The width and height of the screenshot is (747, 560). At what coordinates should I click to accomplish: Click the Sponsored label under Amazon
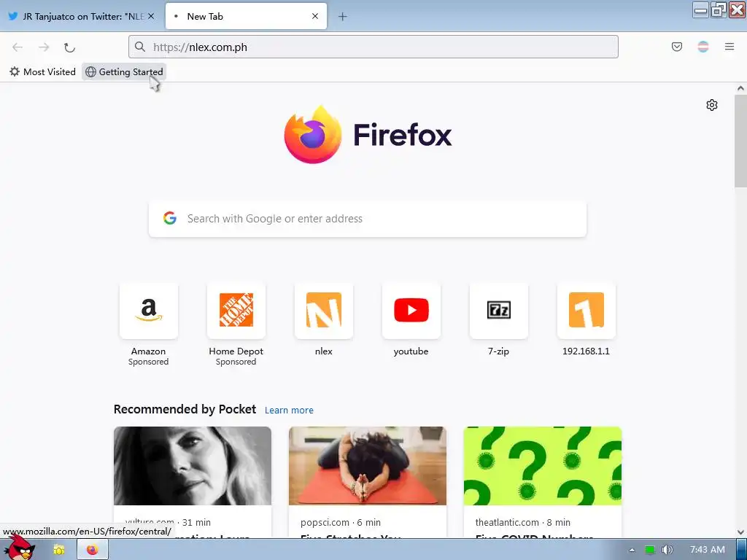point(149,362)
